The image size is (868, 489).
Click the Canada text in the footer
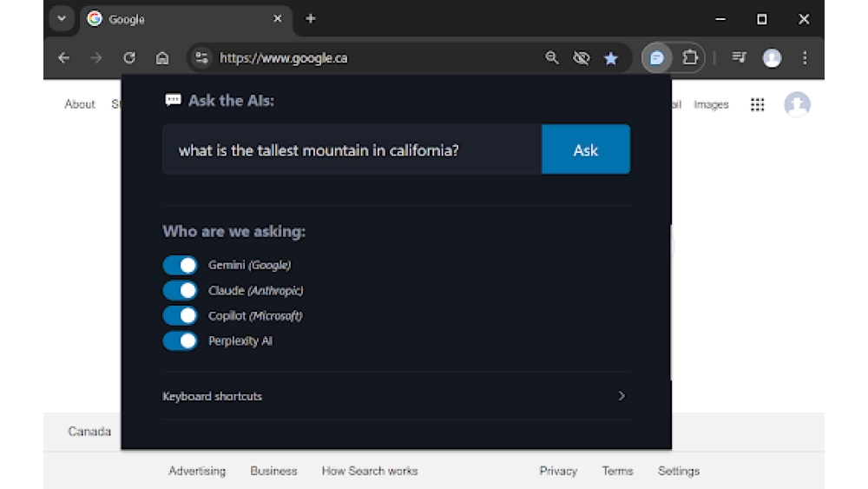(x=89, y=431)
